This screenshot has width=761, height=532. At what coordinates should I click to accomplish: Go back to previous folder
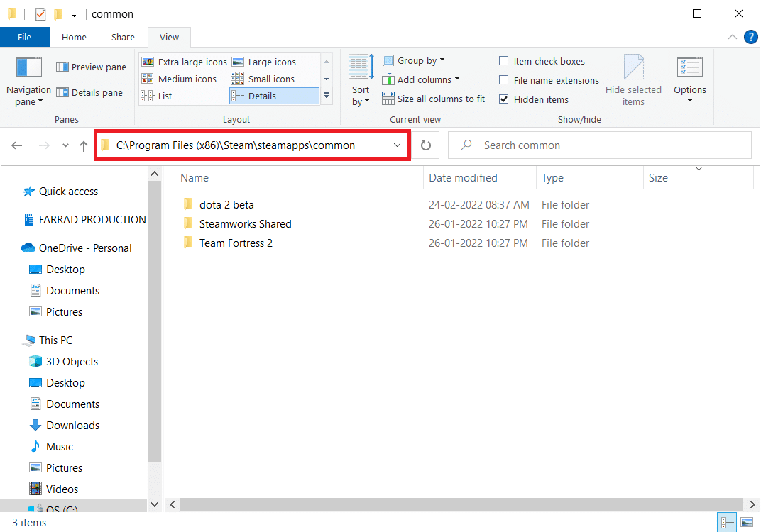[x=17, y=145]
